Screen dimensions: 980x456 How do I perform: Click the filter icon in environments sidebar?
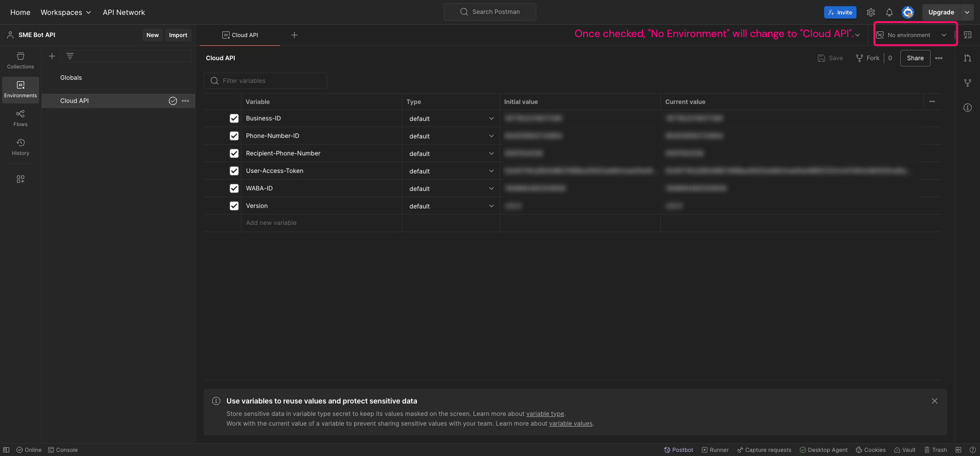click(70, 56)
